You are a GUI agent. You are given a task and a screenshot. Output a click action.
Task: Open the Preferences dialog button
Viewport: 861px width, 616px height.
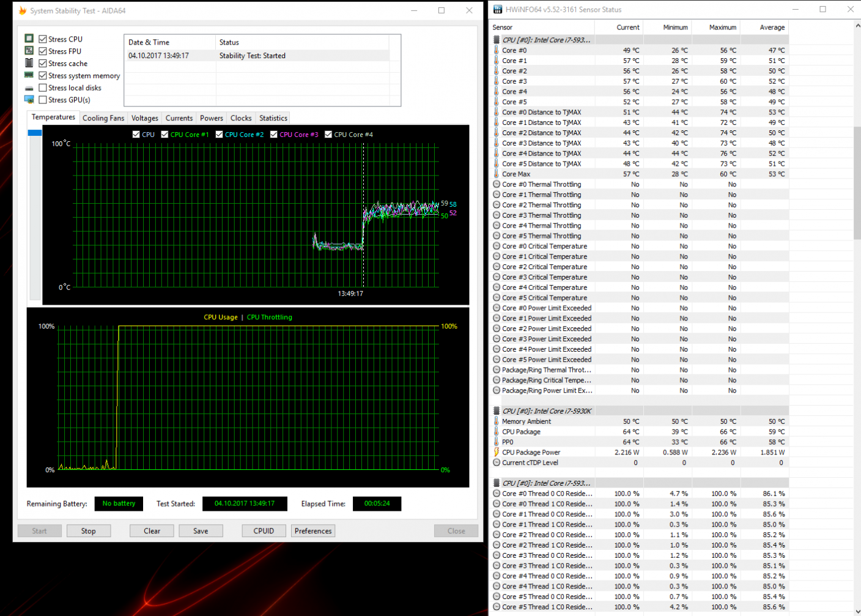pos(313,531)
